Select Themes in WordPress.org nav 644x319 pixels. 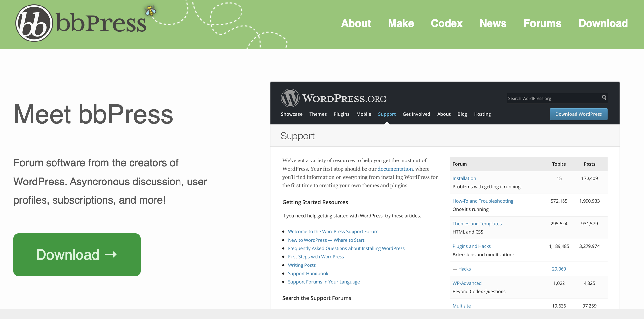318,114
